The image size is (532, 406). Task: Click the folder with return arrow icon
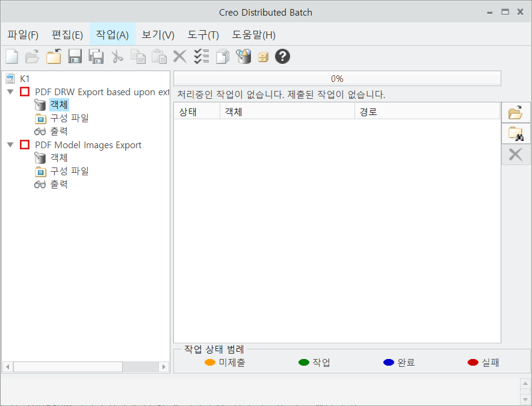click(x=54, y=57)
